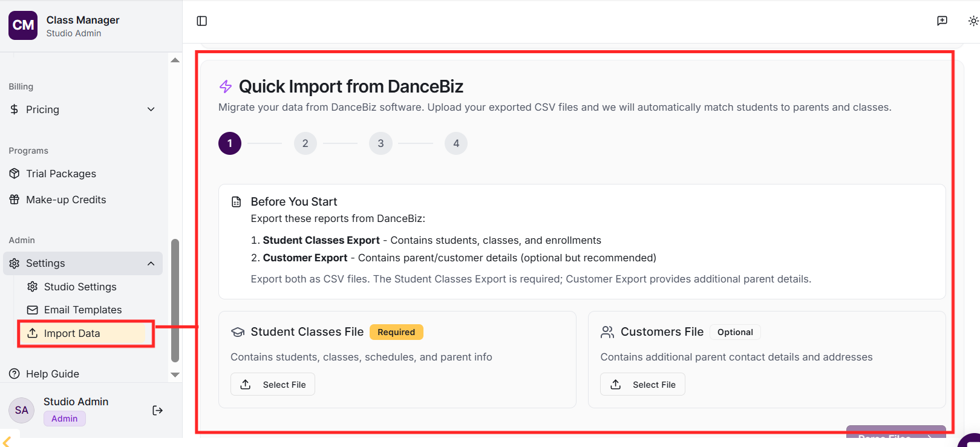Image resolution: width=980 pixels, height=447 pixels.
Task: Open the feedback message icon
Action: click(942, 21)
